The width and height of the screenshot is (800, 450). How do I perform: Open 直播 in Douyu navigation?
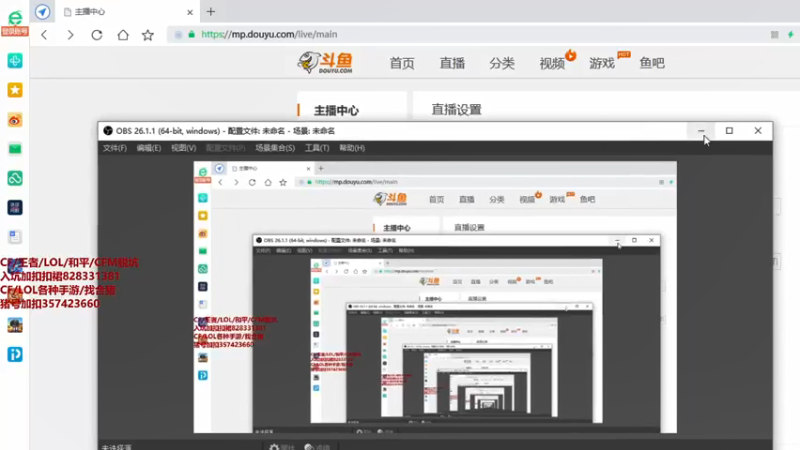coord(452,63)
